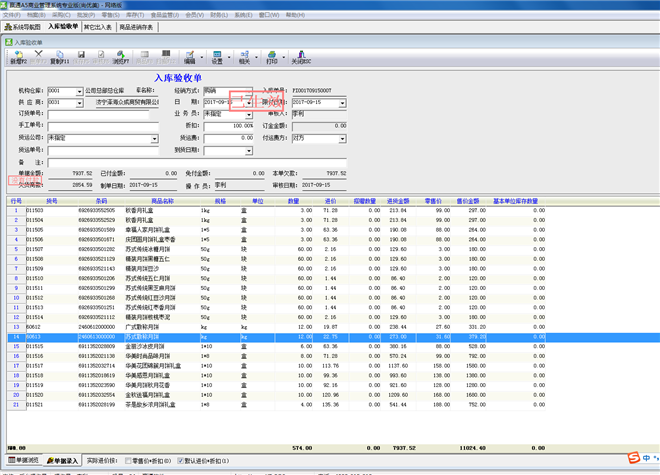Click the 新增 (New) toolbar icon

18,57
